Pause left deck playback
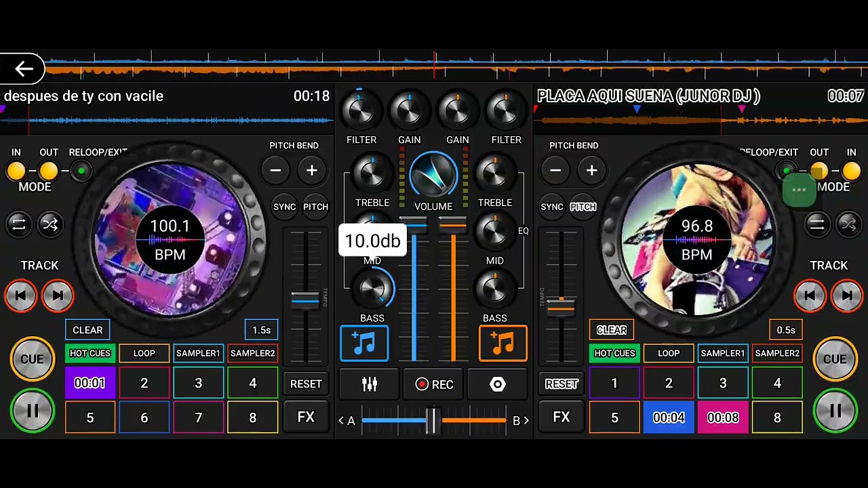Viewport: 868px width, 488px height. [x=32, y=410]
